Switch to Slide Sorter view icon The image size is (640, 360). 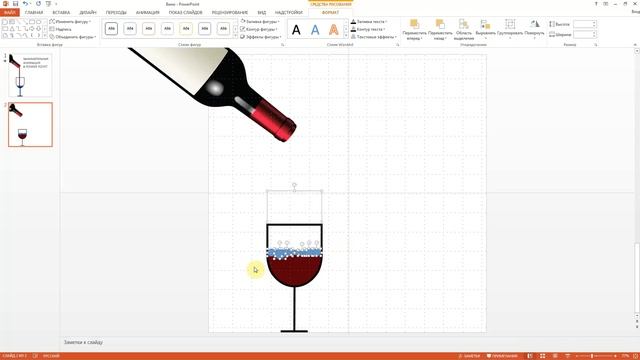pyautogui.click(x=542, y=356)
